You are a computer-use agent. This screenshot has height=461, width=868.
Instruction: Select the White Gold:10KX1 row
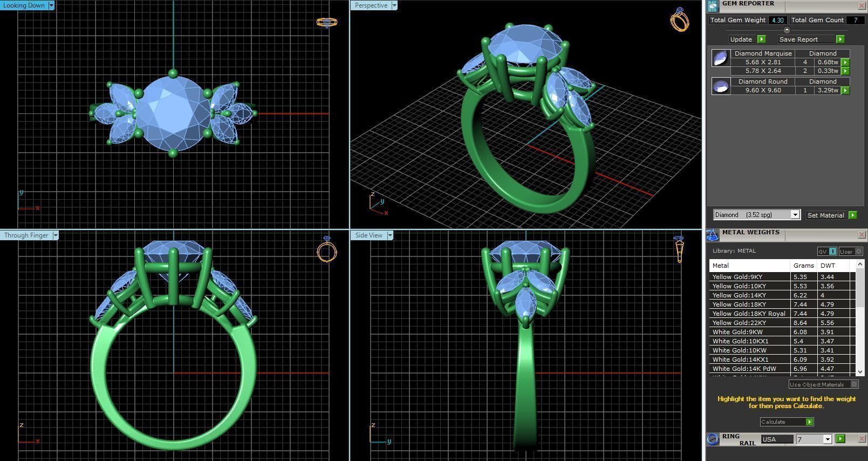pyautogui.click(x=782, y=341)
